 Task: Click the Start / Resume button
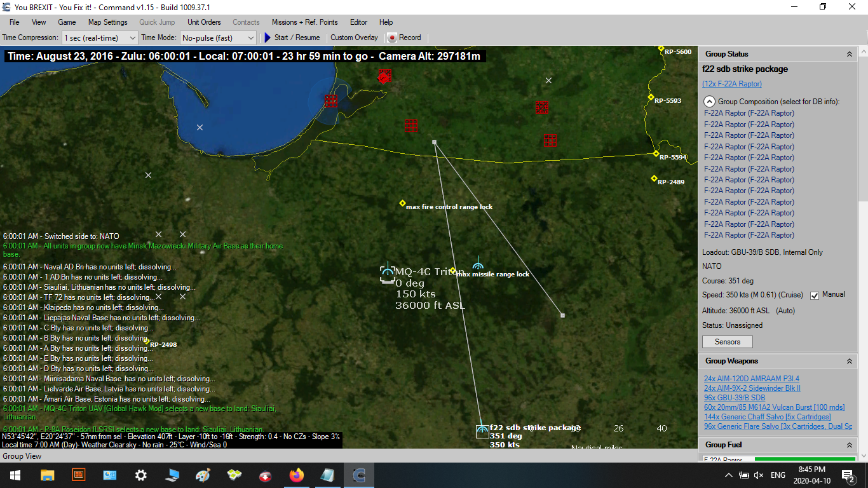tap(292, 37)
